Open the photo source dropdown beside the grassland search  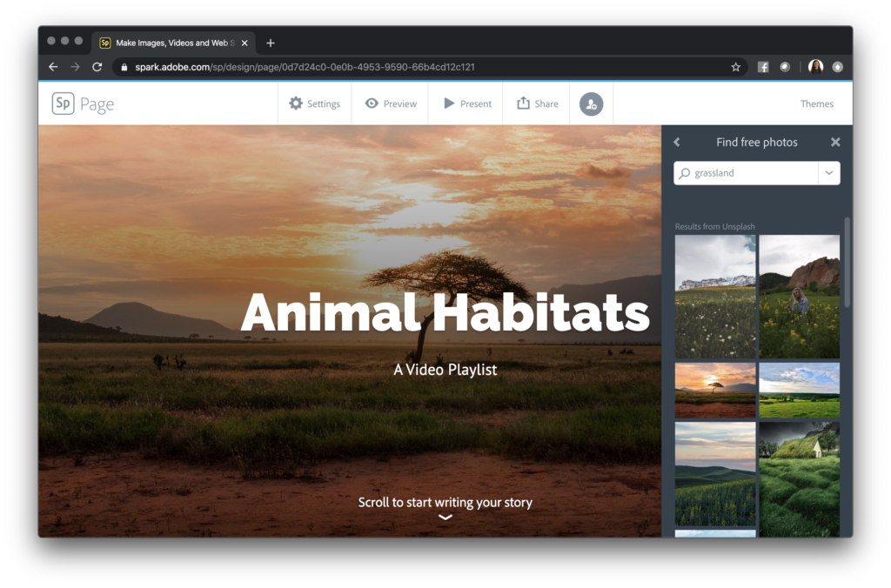pyautogui.click(x=829, y=173)
